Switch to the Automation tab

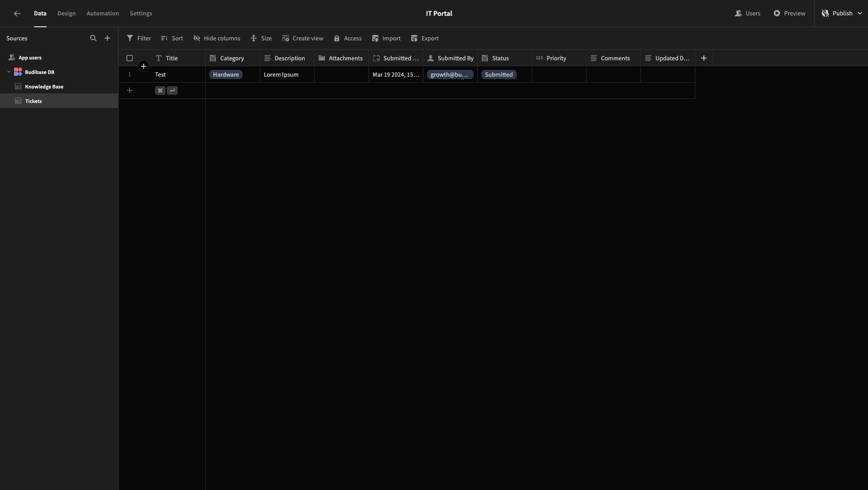103,14
